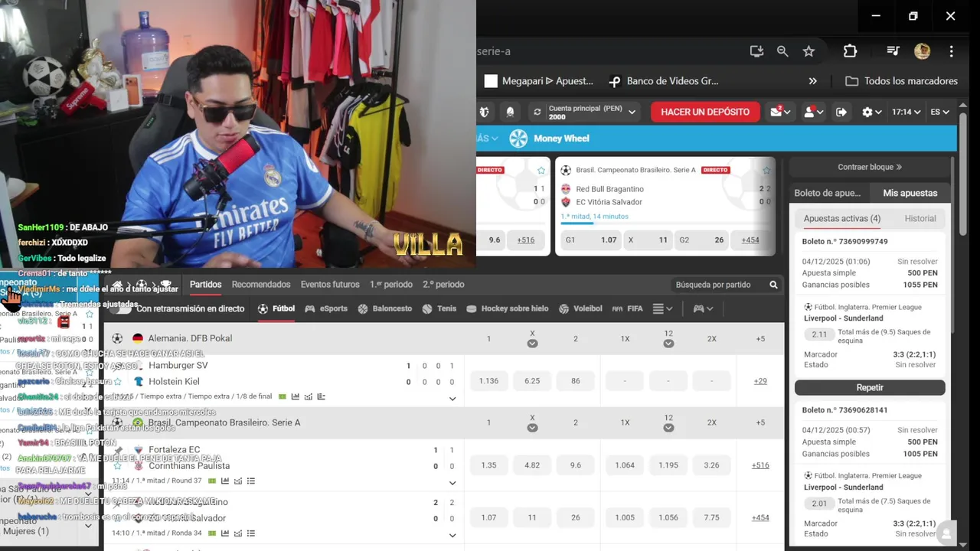Select the Mis apuestas tab
The image size is (980, 551).
click(x=910, y=193)
